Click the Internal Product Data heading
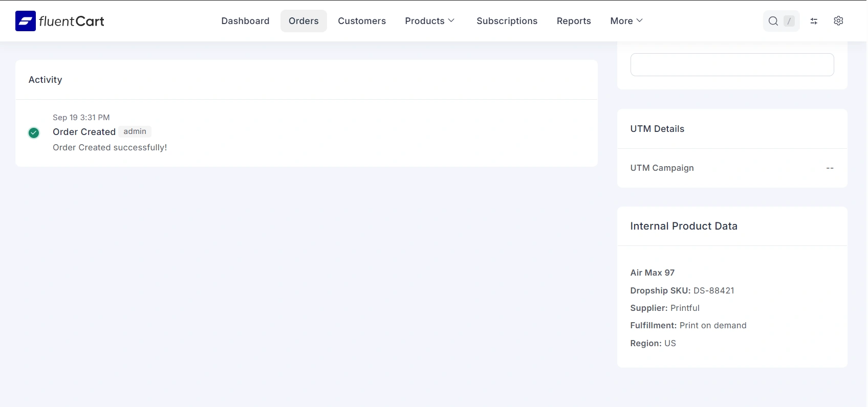This screenshot has width=868, height=407. click(x=684, y=226)
